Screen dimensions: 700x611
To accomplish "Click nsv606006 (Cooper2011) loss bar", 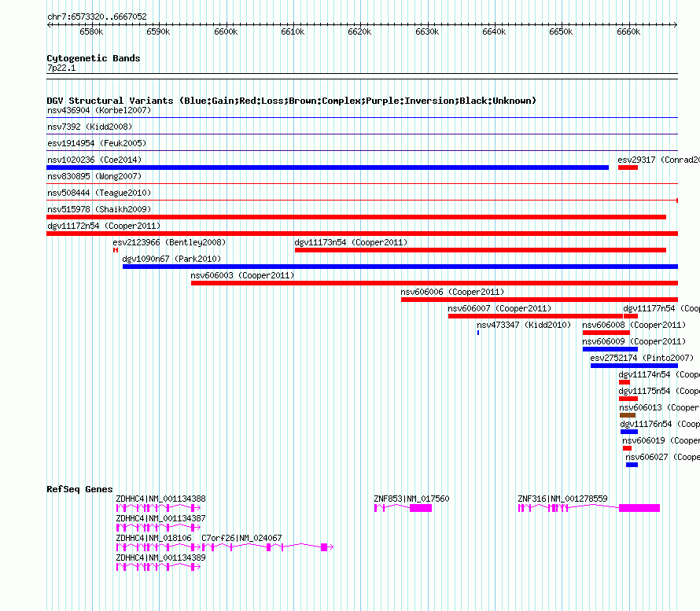I will pyautogui.click(x=540, y=300).
